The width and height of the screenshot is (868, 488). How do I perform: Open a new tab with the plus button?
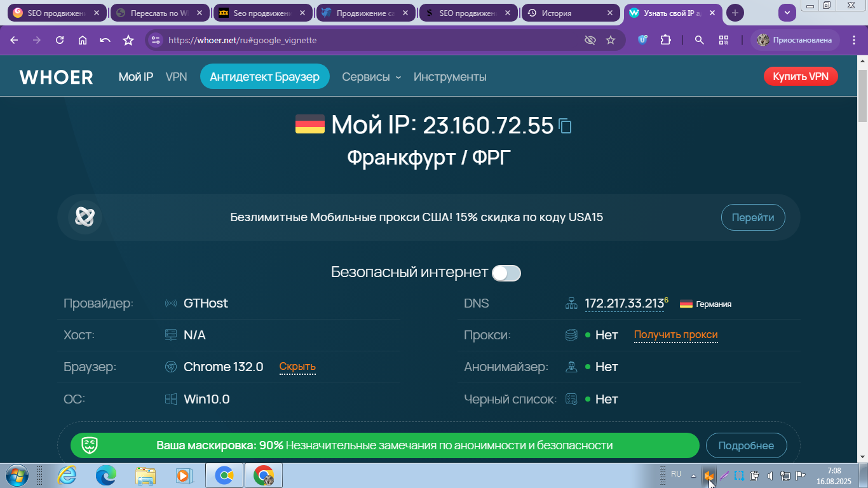pyautogui.click(x=735, y=13)
